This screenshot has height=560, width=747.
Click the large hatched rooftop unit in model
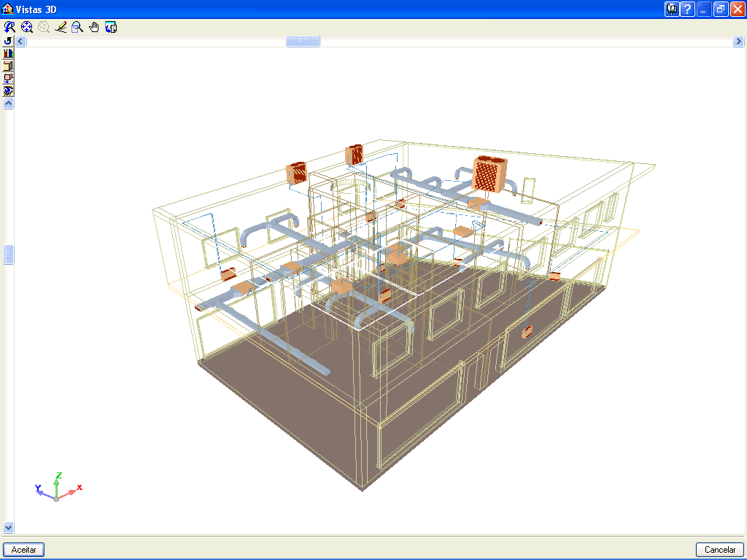[x=489, y=174]
